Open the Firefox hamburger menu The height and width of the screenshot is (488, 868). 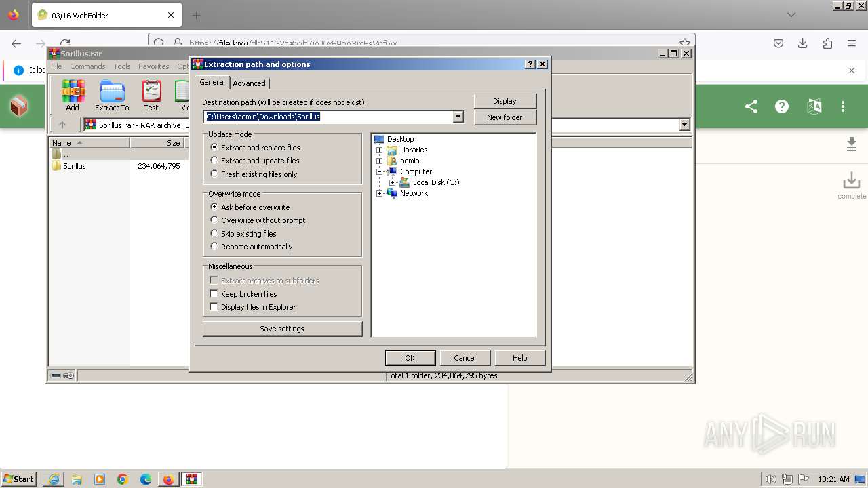click(852, 43)
